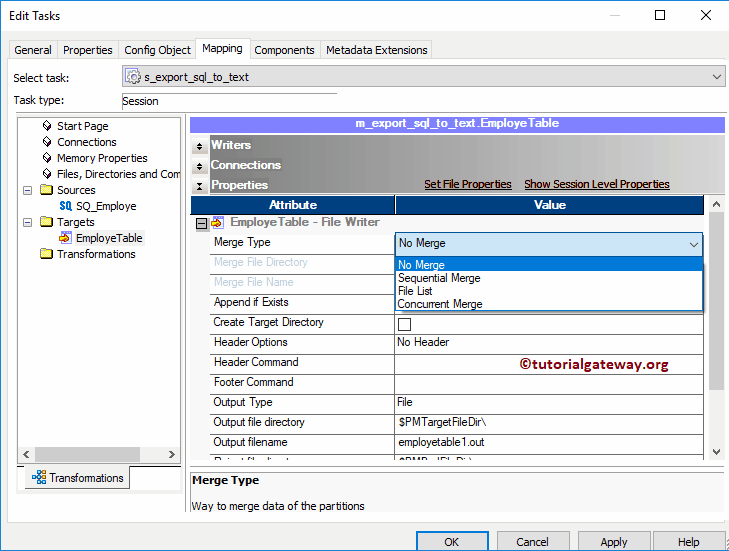Toggle the Connections section expander

(x=199, y=166)
